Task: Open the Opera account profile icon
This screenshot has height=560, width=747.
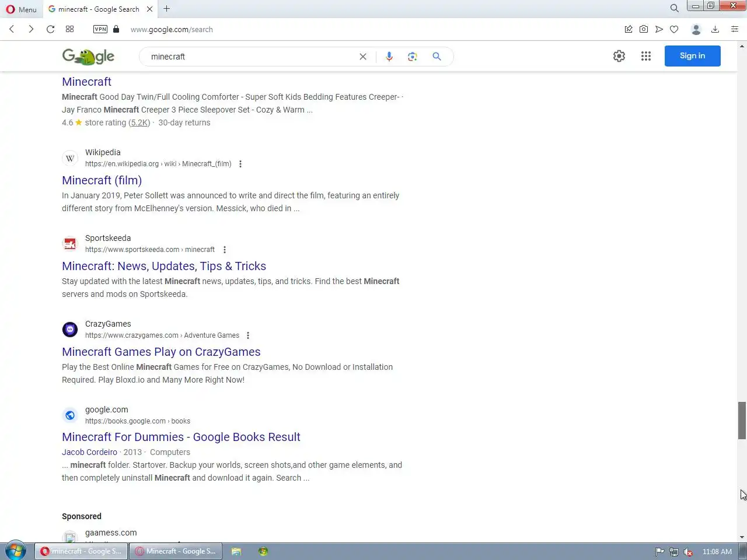Action: click(x=696, y=29)
